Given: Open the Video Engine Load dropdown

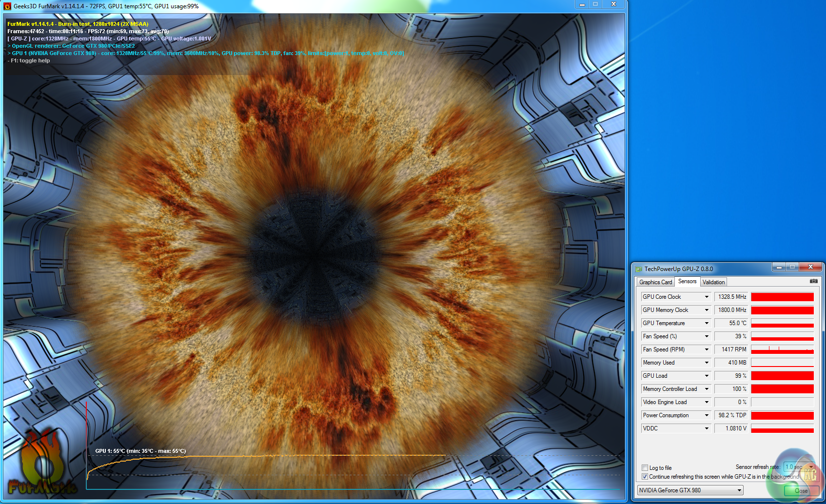Looking at the screenshot, I should coord(707,402).
